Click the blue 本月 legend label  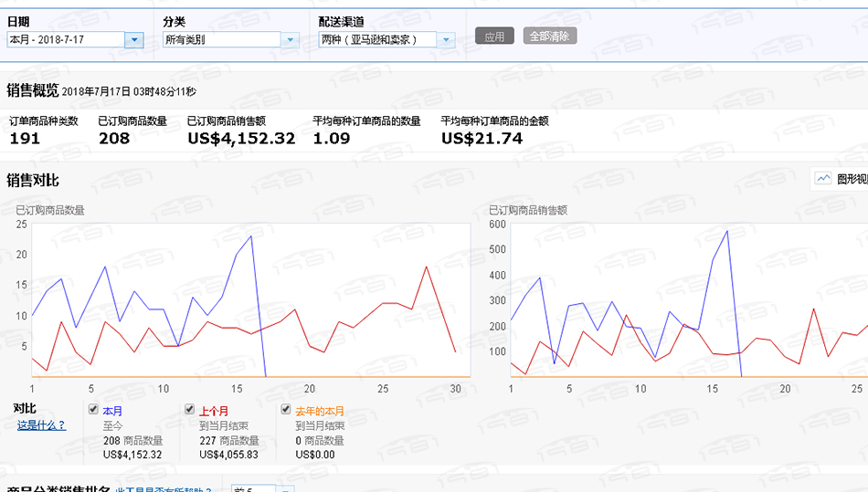[x=112, y=412]
